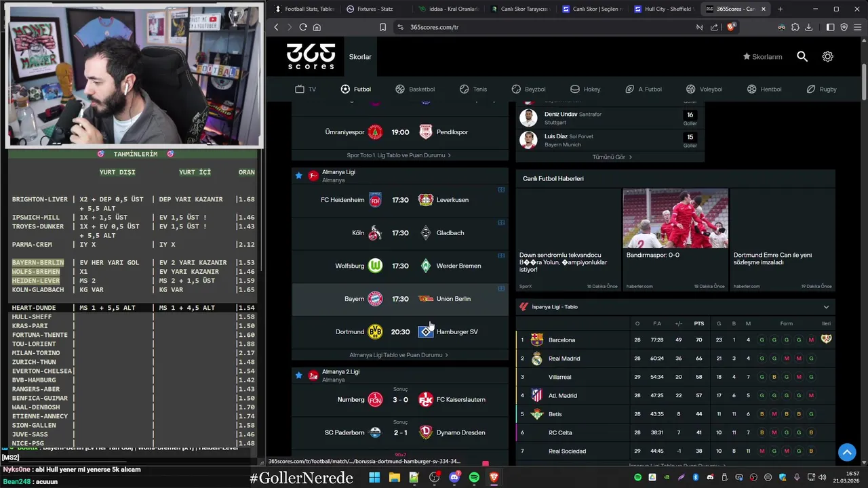Collapse the İspanya Ligi - Tablo panel

click(826, 307)
